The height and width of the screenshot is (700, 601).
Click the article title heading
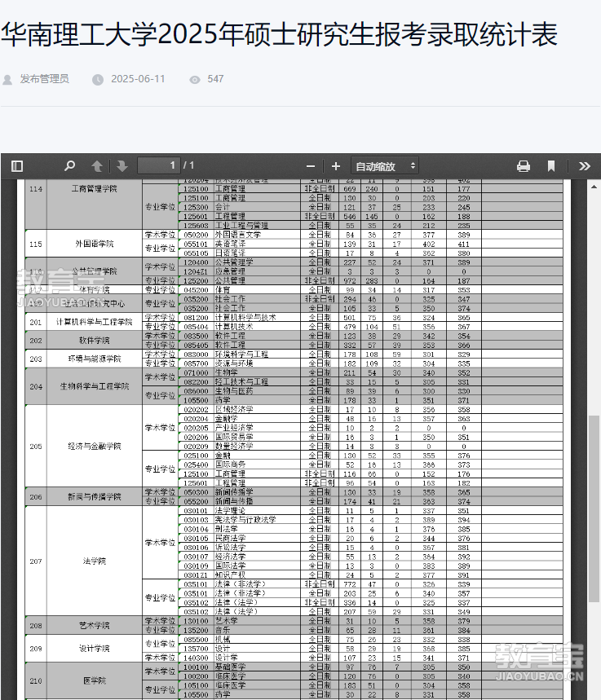click(x=279, y=35)
